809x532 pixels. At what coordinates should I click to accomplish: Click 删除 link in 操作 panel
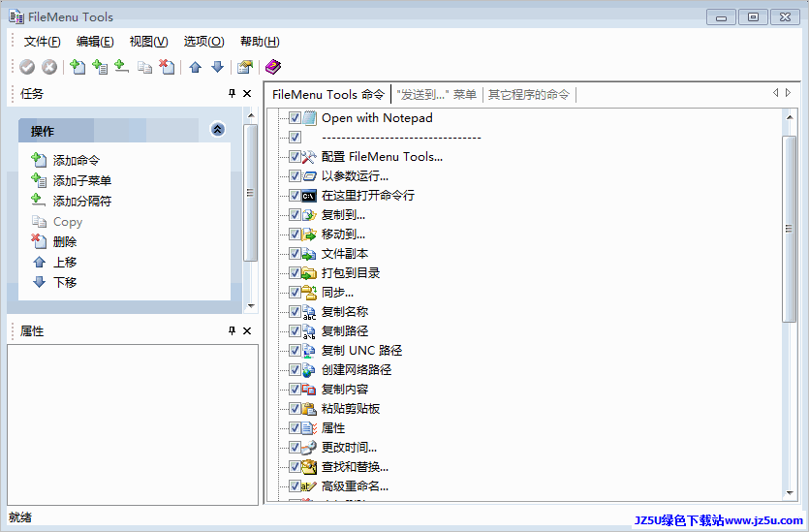65,241
